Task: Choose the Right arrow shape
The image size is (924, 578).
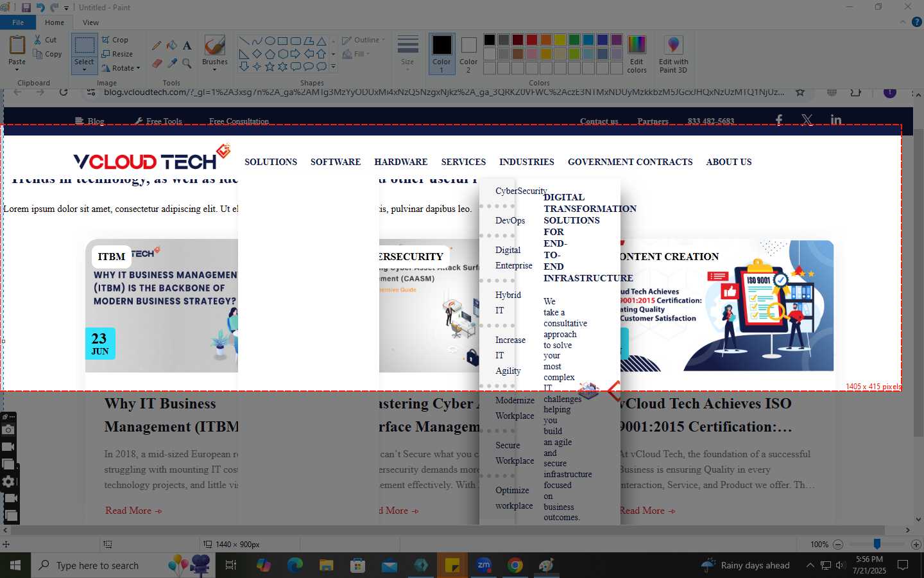Action: (x=295, y=53)
